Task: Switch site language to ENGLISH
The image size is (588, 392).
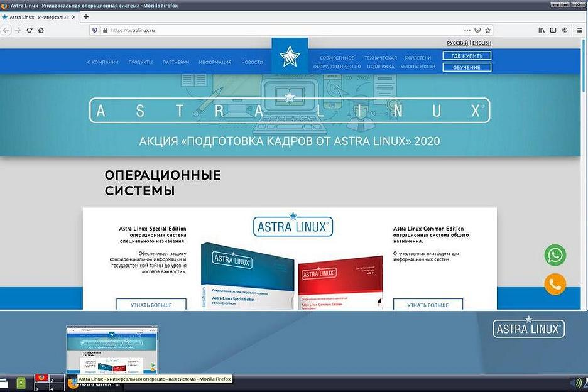Action: click(481, 43)
